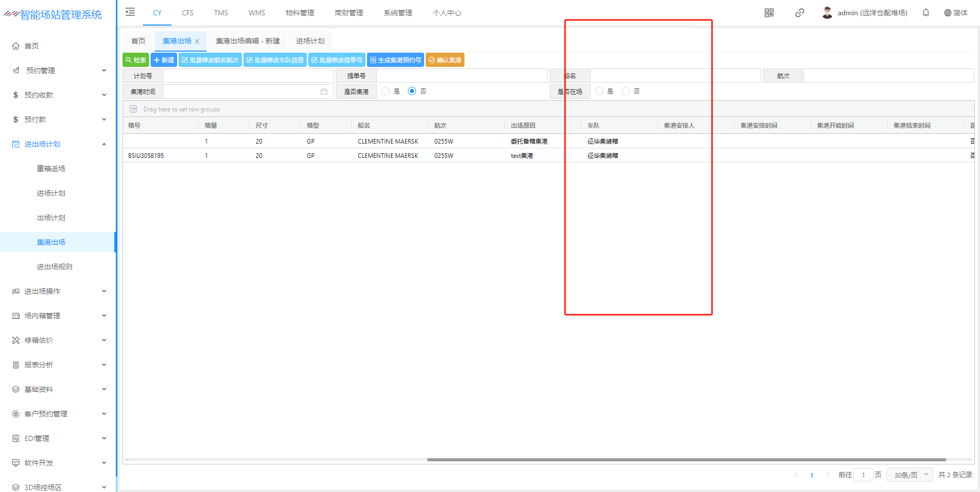The image size is (980, 492).
Task: Click the link chain icon in header
Action: coord(799,13)
